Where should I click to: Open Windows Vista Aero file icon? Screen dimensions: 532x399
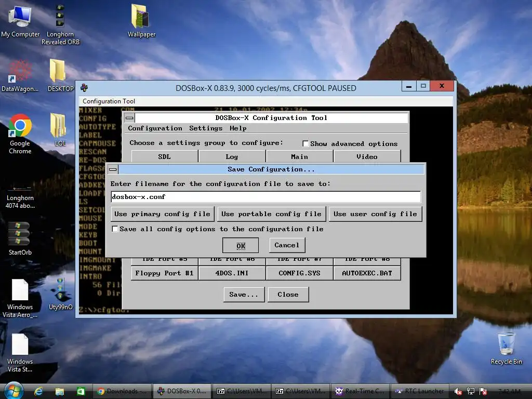click(x=20, y=298)
